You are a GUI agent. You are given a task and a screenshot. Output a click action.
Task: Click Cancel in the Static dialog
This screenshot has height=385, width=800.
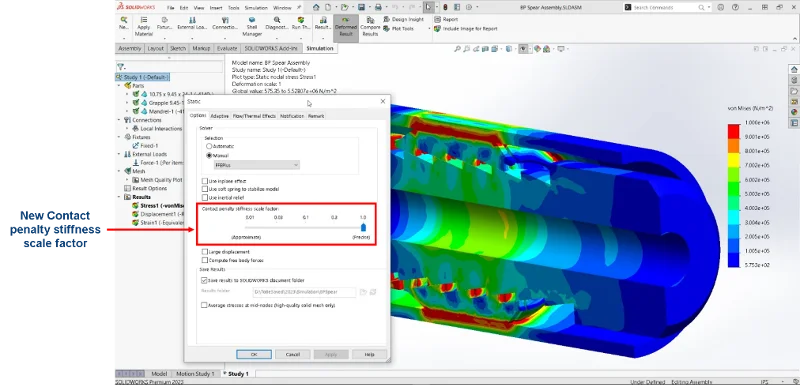click(x=292, y=354)
